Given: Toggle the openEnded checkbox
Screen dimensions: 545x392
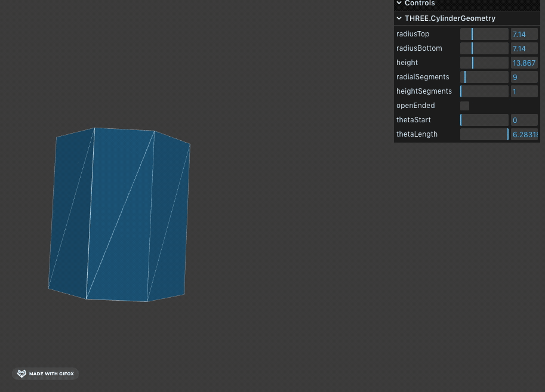Looking at the screenshot, I should point(464,106).
